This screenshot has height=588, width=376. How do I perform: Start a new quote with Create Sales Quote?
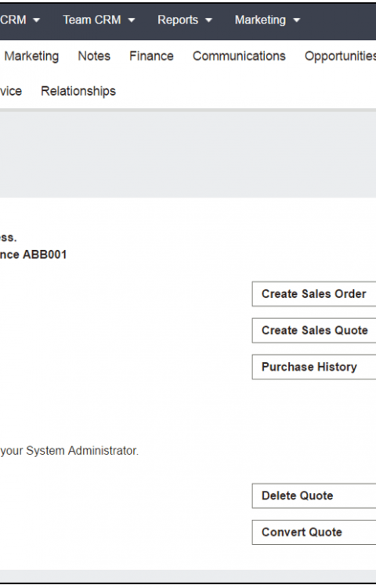pos(314,330)
